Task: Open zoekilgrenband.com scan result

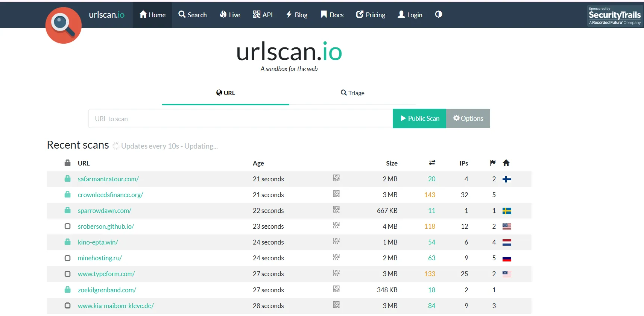Action: (107, 290)
